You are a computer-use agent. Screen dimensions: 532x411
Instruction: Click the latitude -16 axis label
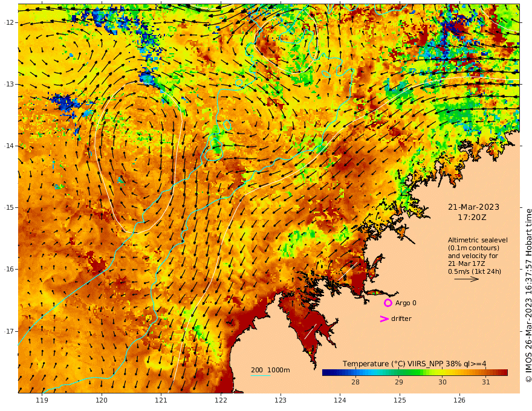tap(9, 269)
